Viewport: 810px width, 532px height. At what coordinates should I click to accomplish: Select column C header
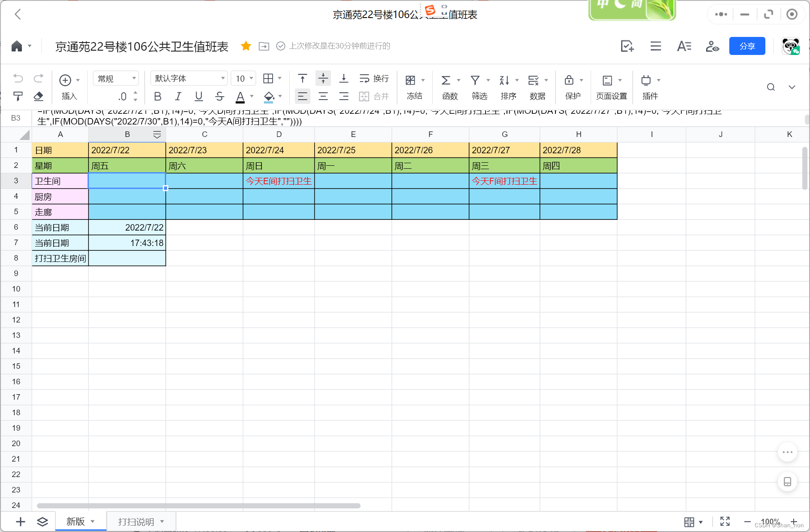point(204,134)
